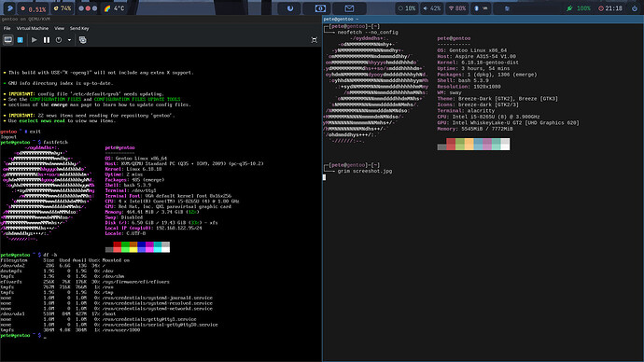
Task: Click the 'efivarfs' row in df output
Action: click(x=85, y=282)
